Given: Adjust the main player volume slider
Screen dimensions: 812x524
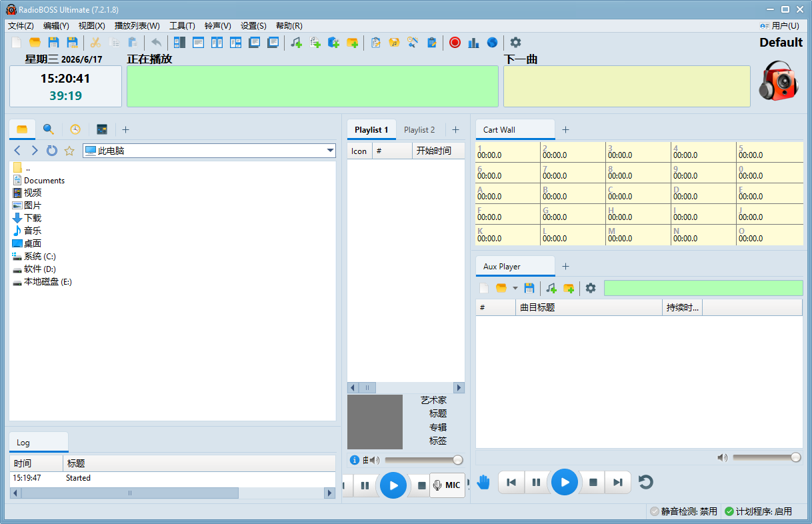Looking at the screenshot, I should 423,460.
